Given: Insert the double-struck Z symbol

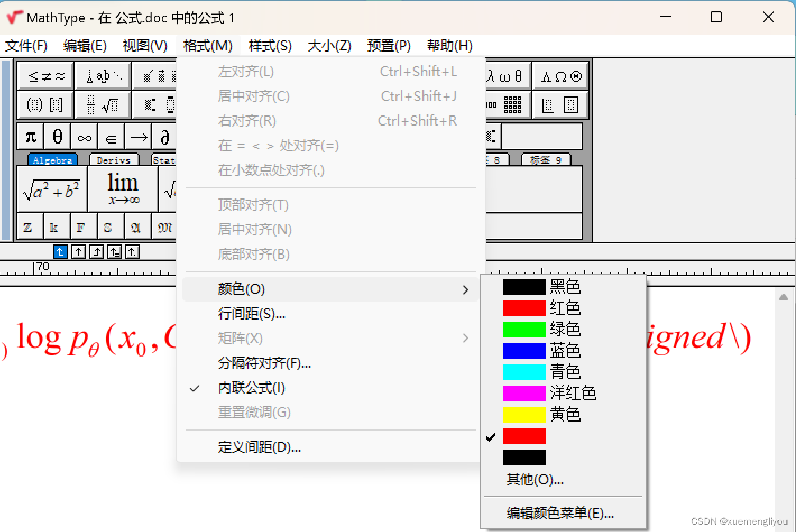Looking at the screenshot, I should point(30,226).
